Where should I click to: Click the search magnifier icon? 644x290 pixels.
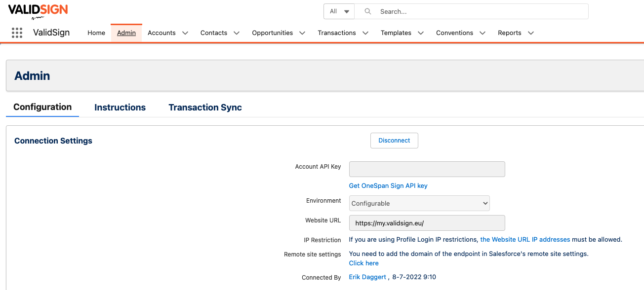pyautogui.click(x=367, y=11)
